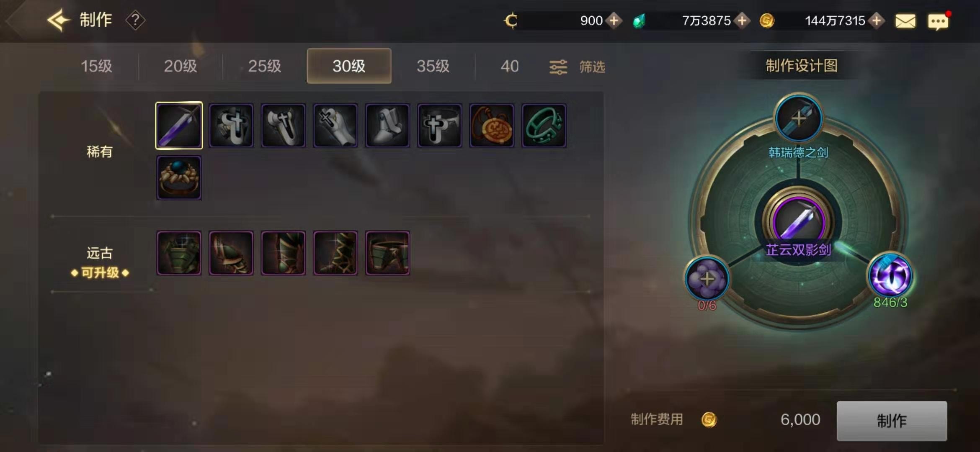Select the purple eye material 846/3

(890, 275)
